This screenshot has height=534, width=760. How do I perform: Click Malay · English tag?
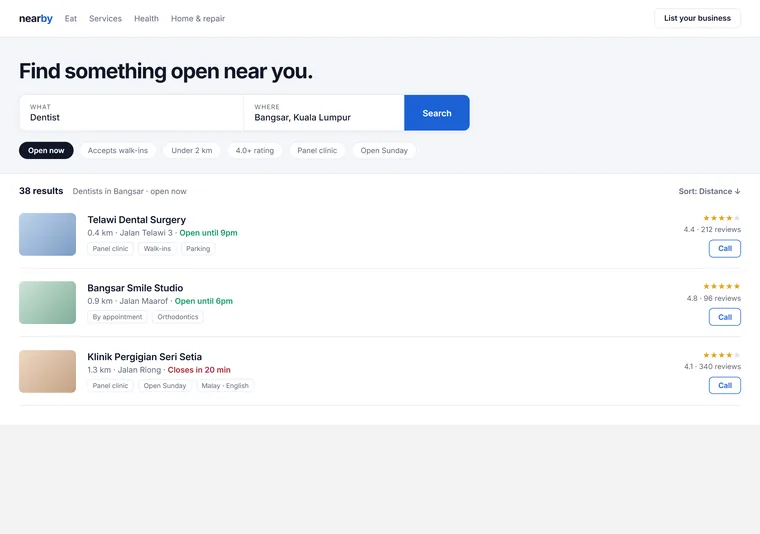click(225, 386)
